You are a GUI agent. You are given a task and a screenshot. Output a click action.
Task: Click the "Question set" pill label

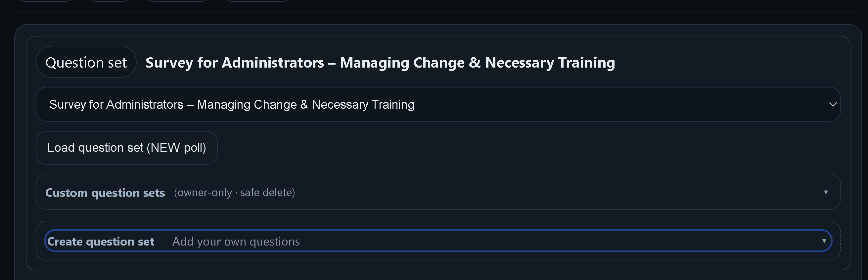[x=86, y=62]
